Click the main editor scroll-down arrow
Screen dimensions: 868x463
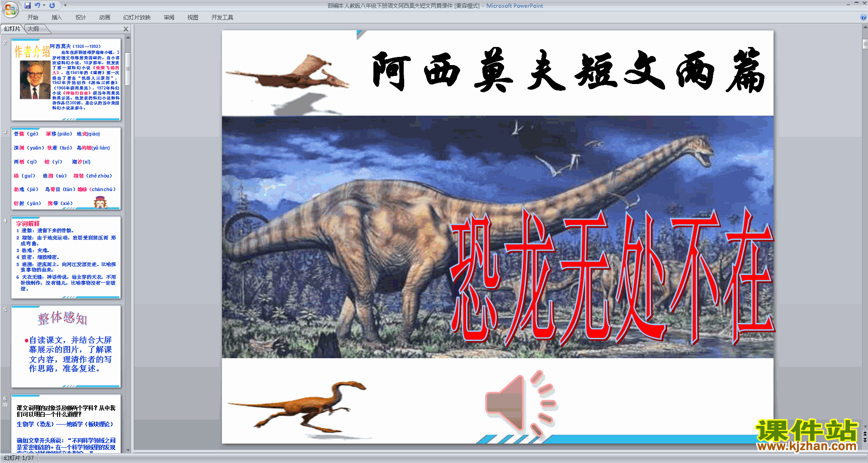pyautogui.click(x=865, y=426)
